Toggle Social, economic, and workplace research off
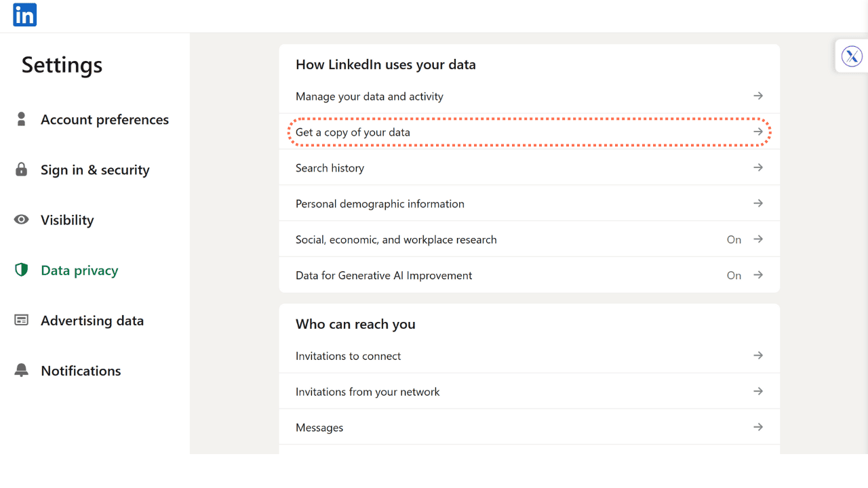Screen dimensions: 868x488 tap(734, 239)
